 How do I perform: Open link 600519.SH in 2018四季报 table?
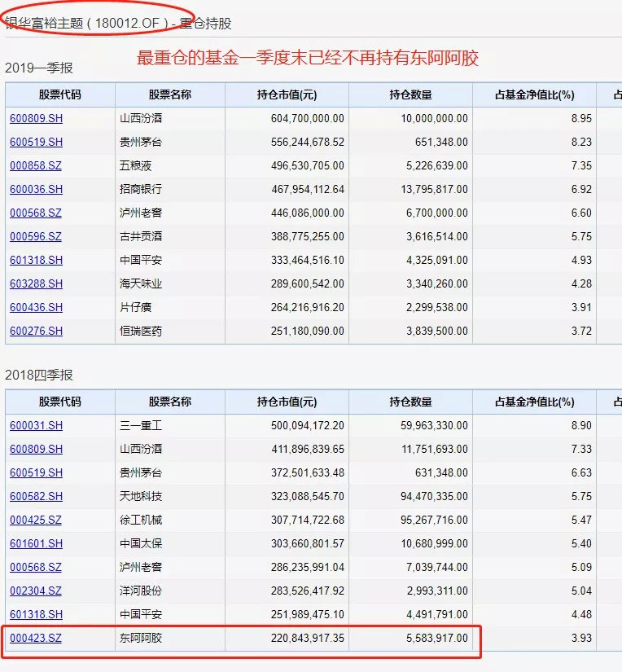[36, 472]
